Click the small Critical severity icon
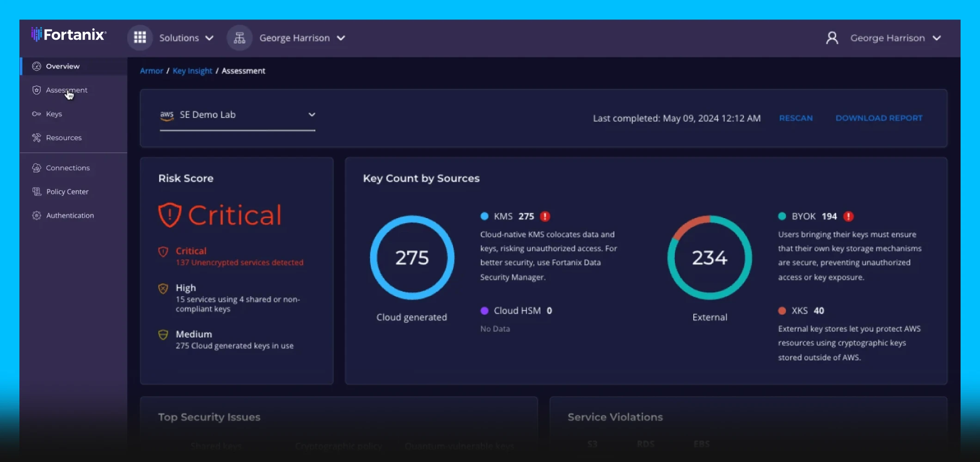This screenshot has width=980, height=462. tap(163, 251)
